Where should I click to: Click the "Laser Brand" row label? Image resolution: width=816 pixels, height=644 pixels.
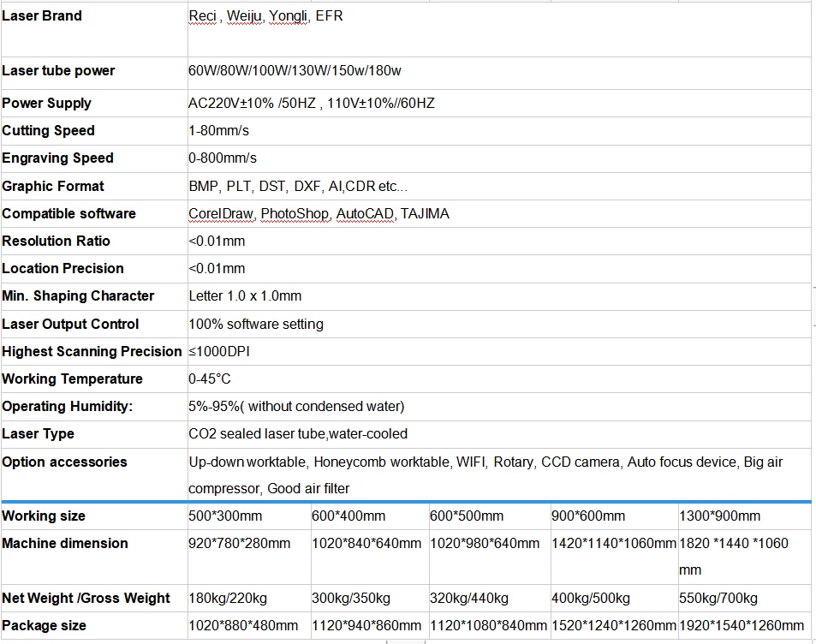42,16
